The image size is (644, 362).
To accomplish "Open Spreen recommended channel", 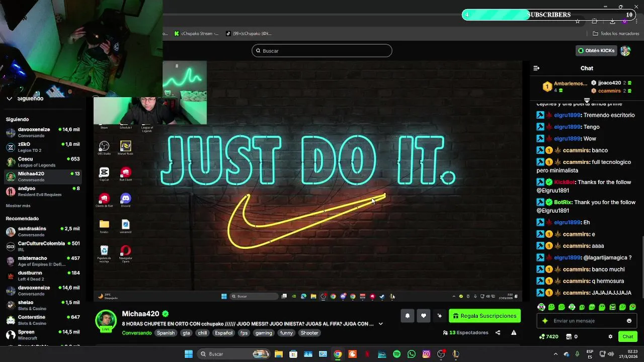I will [43, 335].
